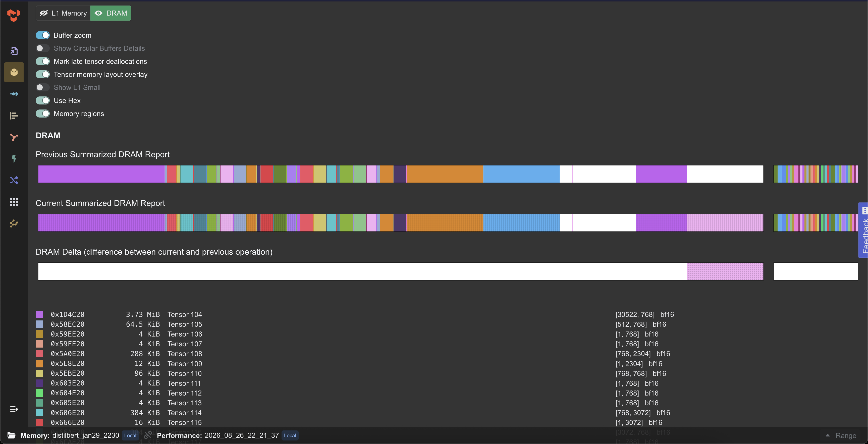
Task: Click address "0x666E20" in the legend
Action: pos(68,422)
